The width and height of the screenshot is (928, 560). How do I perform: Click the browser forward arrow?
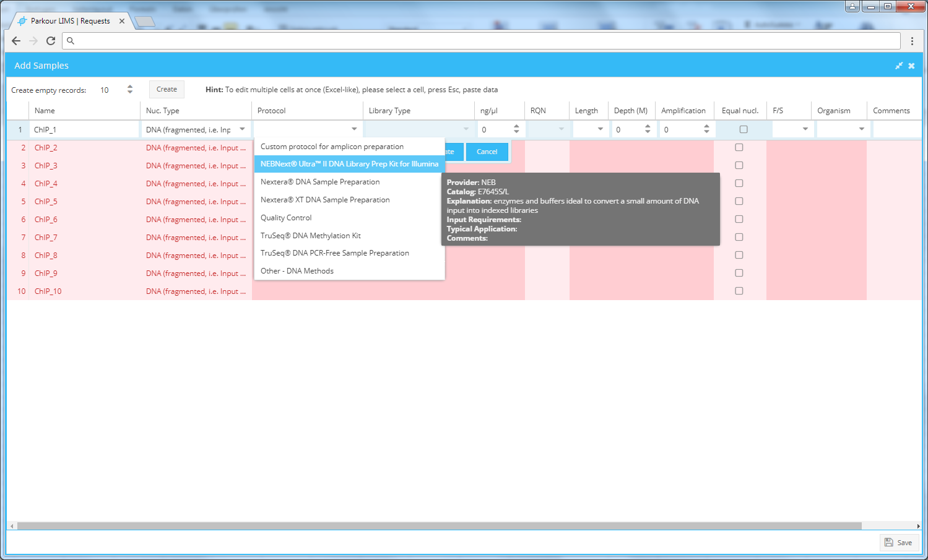[x=33, y=41]
